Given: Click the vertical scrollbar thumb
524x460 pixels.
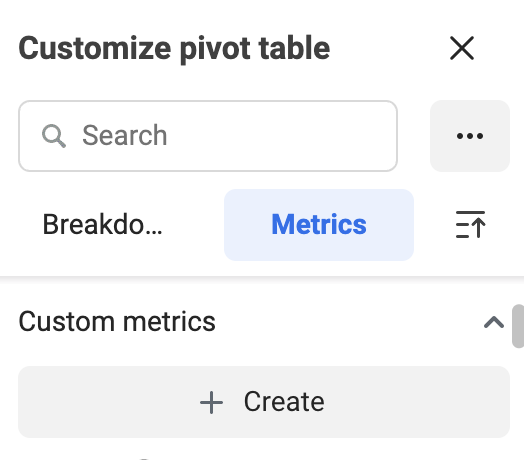Looking at the screenshot, I should pyautogui.click(x=518, y=326).
